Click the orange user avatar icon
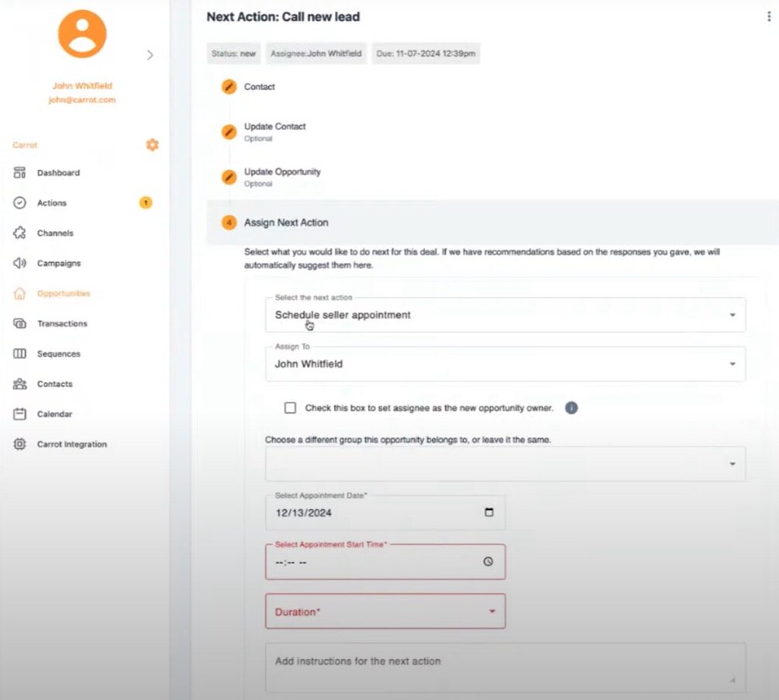The width and height of the screenshot is (779, 700). [x=82, y=34]
